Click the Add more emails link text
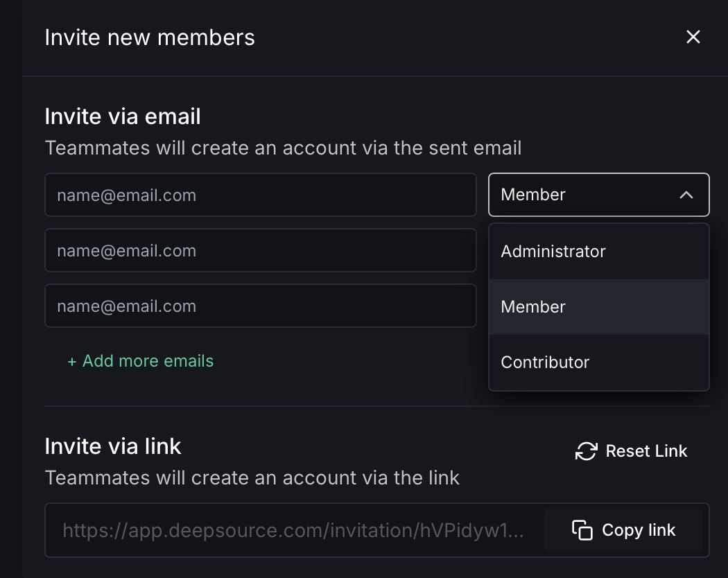The height and width of the screenshot is (578, 728). [x=148, y=361]
